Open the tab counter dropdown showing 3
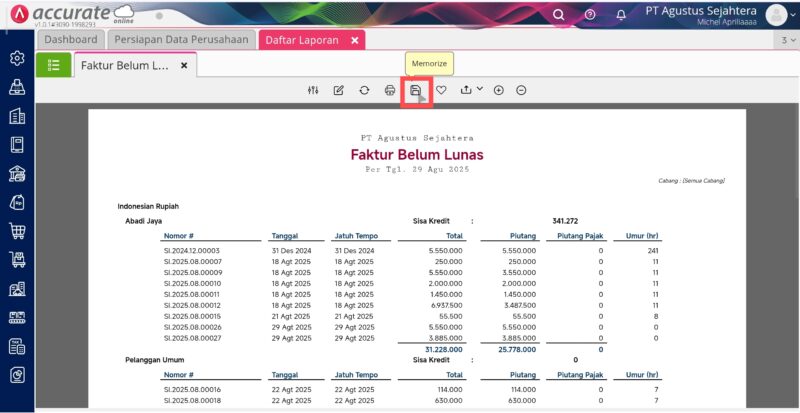Image resolution: width=800 pixels, height=413 pixels. [788, 40]
